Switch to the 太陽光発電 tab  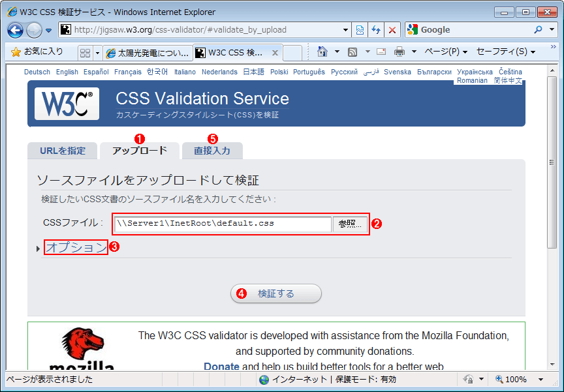(148, 53)
